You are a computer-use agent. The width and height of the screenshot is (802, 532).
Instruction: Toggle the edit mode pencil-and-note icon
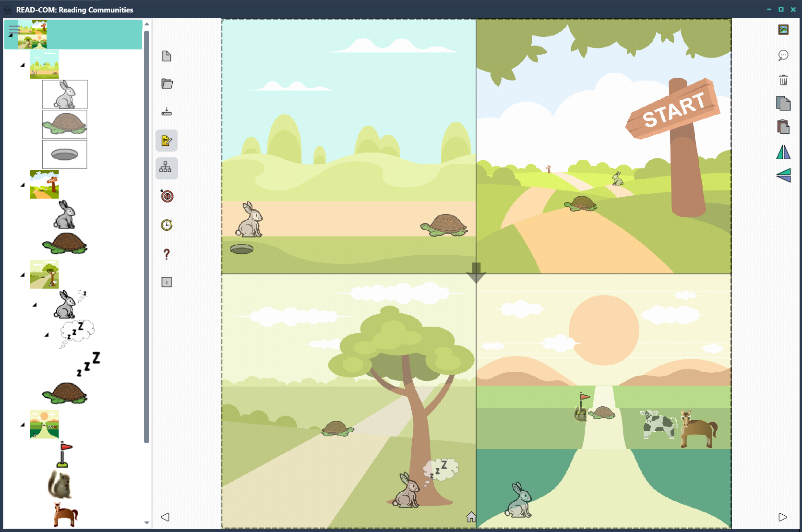pyautogui.click(x=167, y=141)
